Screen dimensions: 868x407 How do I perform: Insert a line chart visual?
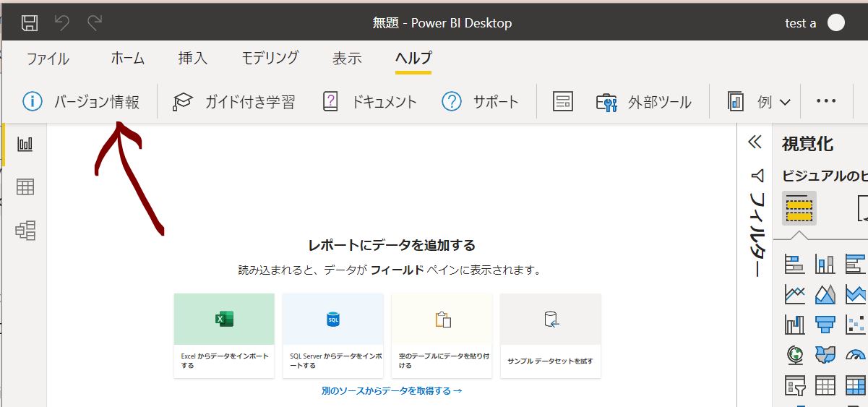pos(795,294)
